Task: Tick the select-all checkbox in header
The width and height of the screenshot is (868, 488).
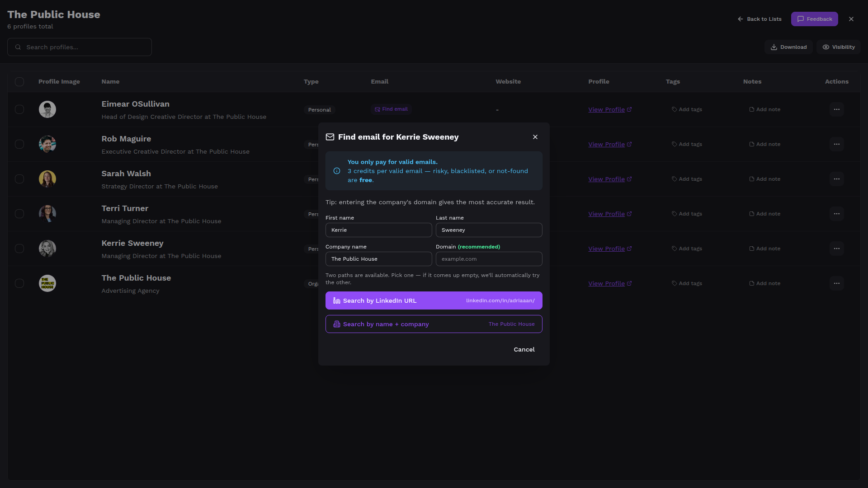Action: 19,82
